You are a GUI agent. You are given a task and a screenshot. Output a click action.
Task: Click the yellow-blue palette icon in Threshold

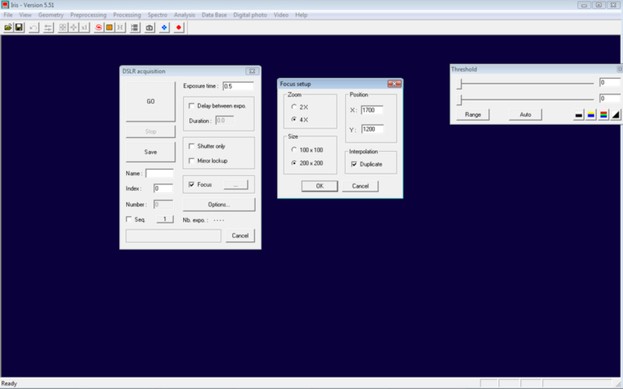click(x=591, y=115)
